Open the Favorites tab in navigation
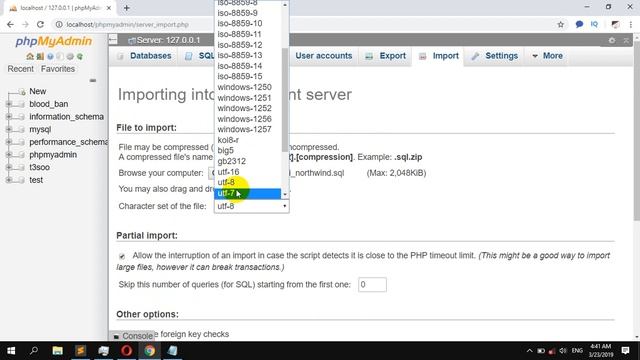The width and height of the screenshot is (640, 360). pyautogui.click(x=58, y=69)
